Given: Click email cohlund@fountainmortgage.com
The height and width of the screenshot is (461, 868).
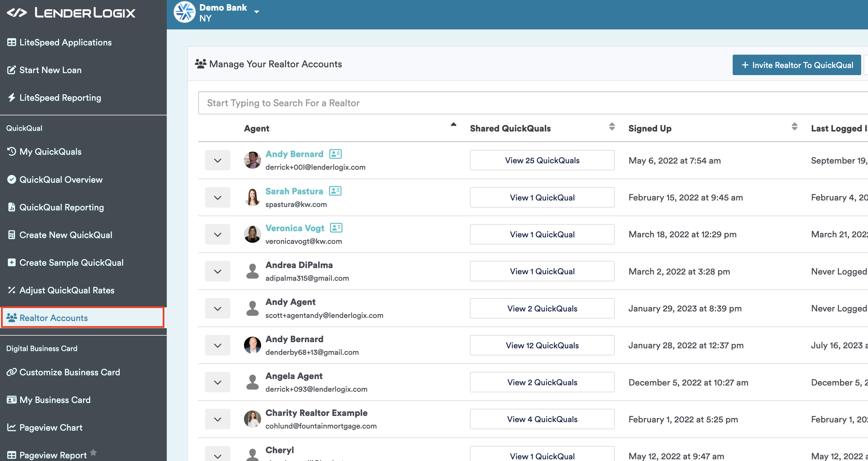Looking at the screenshot, I should [x=321, y=426].
